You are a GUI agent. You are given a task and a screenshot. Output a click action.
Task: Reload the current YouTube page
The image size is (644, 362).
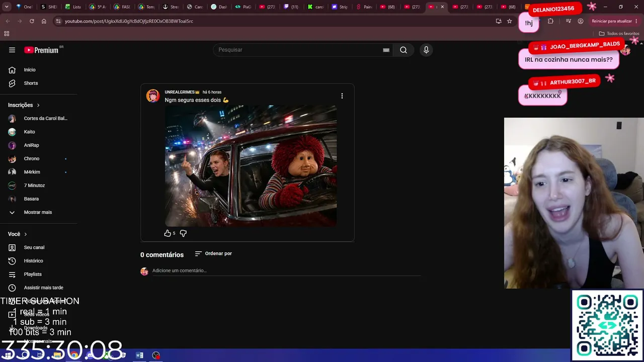click(32, 21)
